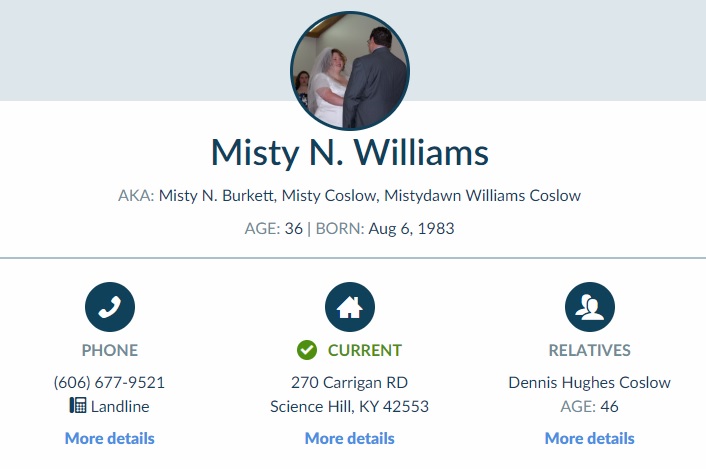Click the RELATIVES section label
This screenshot has height=469, width=706.
click(590, 350)
